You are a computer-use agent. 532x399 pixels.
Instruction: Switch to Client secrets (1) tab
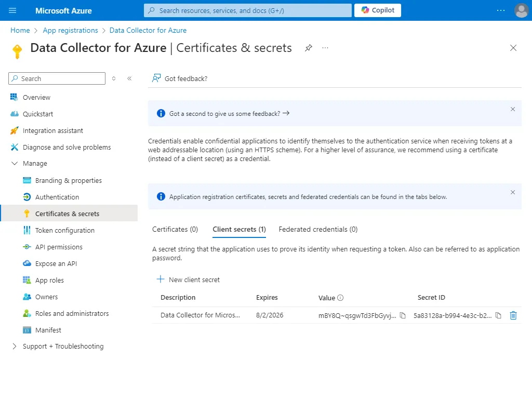point(239,229)
